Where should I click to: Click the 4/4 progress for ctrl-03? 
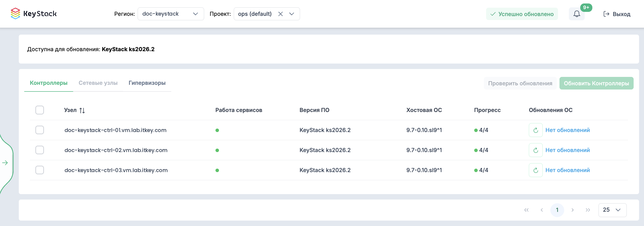click(481, 170)
